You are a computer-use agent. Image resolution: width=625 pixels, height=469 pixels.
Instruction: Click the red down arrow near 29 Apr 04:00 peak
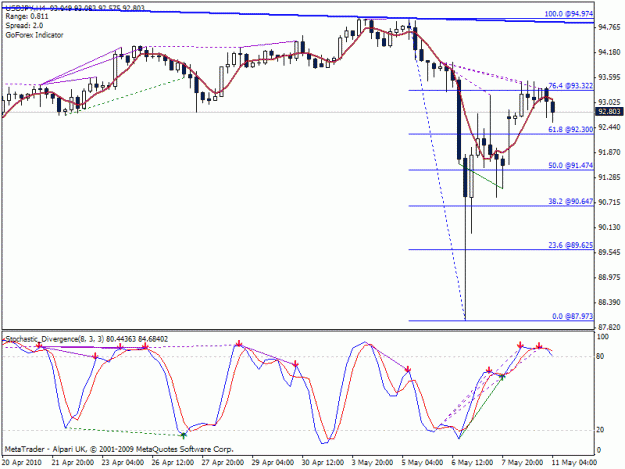pos(296,364)
